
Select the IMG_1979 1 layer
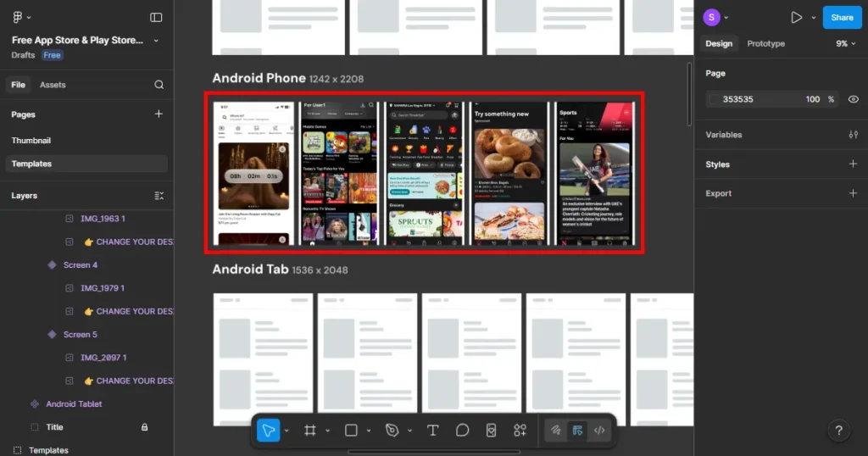(103, 288)
